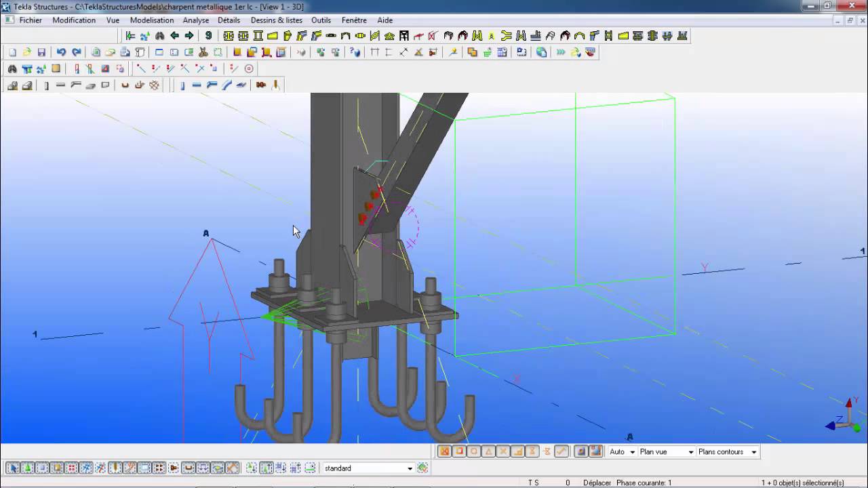Screen dimensions: 868x488
Task: Create a concrete beam with gray beam icon
Action: tap(60, 85)
